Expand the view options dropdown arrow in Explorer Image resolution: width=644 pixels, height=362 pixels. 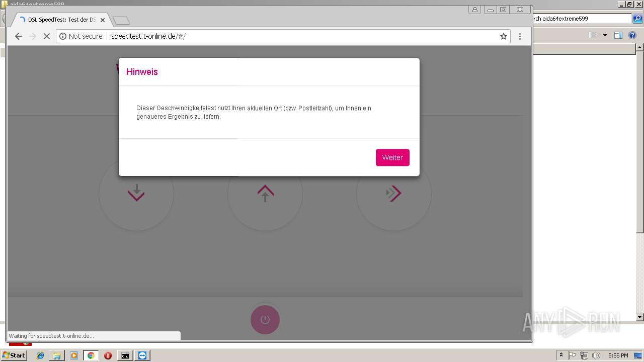[605, 35]
